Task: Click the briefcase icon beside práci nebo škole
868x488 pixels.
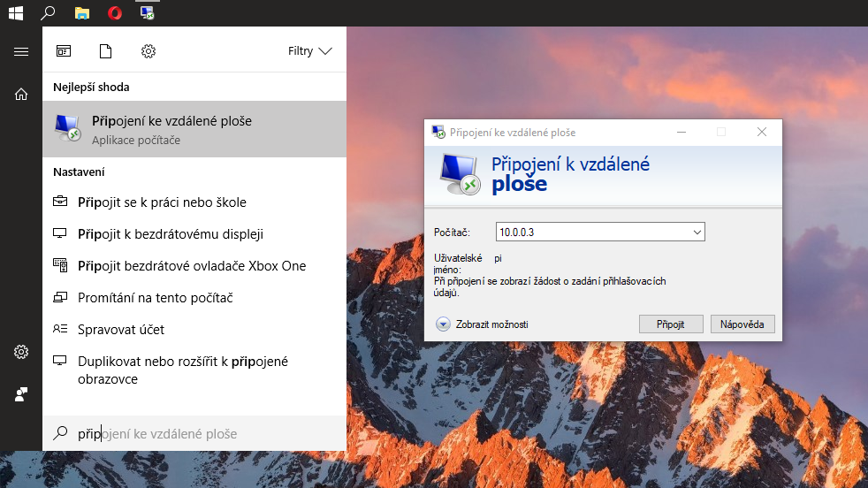Action: pyautogui.click(x=60, y=201)
